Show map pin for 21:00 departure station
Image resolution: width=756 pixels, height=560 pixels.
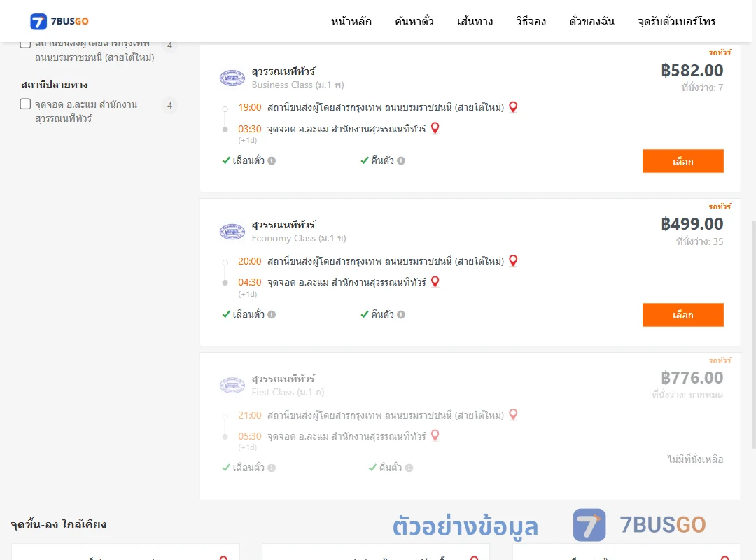point(513,415)
